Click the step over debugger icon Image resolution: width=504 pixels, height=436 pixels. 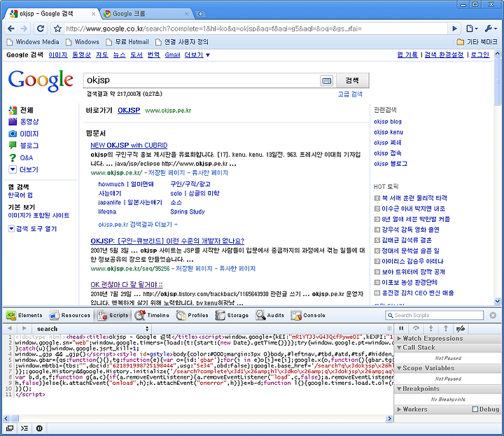pyautogui.click(x=416, y=328)
